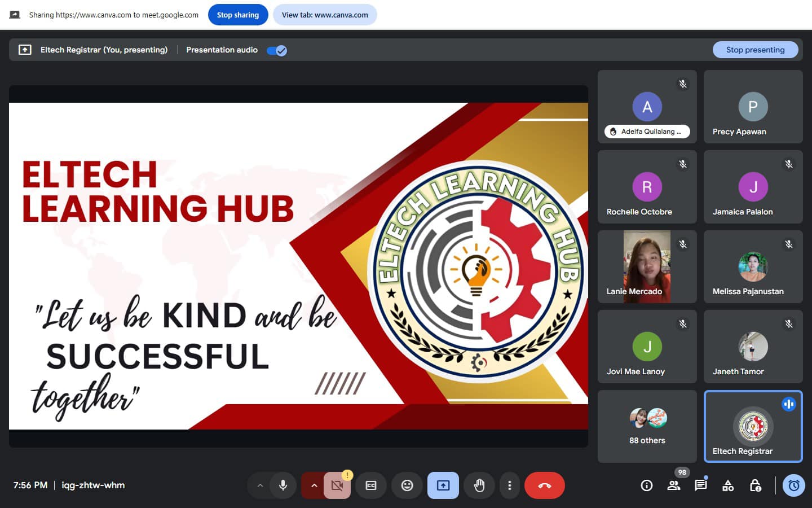This screenshot has width=812, height=508.
Task: Click the purple "J" avatar of Jamaica Palalon
Action: pos(753,187)
